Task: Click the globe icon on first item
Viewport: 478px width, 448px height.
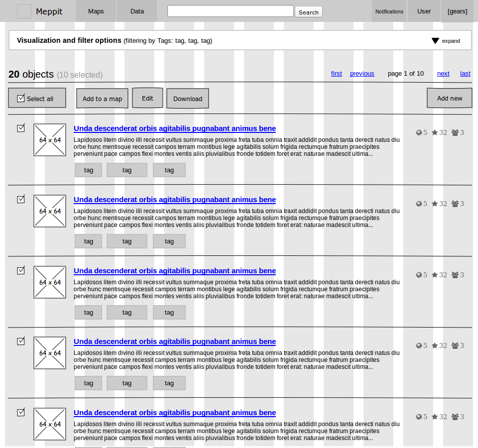Action: pyautogui.click(x=419, y=132)
